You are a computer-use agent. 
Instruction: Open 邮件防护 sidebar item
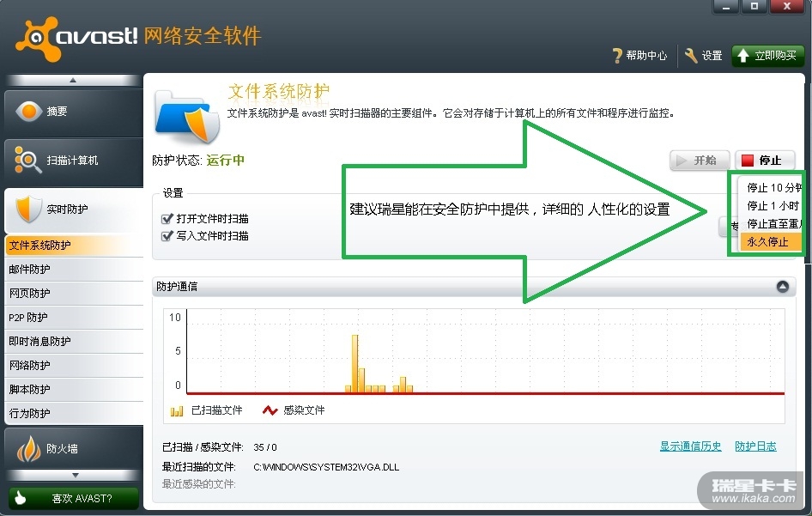74,270
